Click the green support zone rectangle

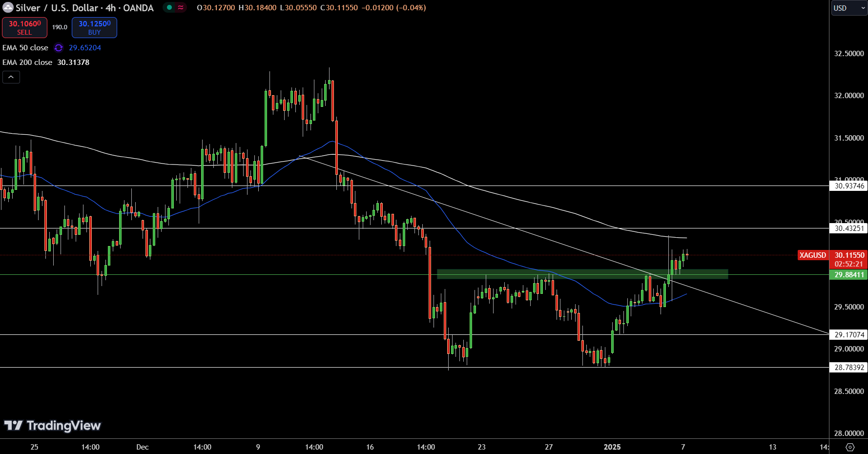coord(582,274)
